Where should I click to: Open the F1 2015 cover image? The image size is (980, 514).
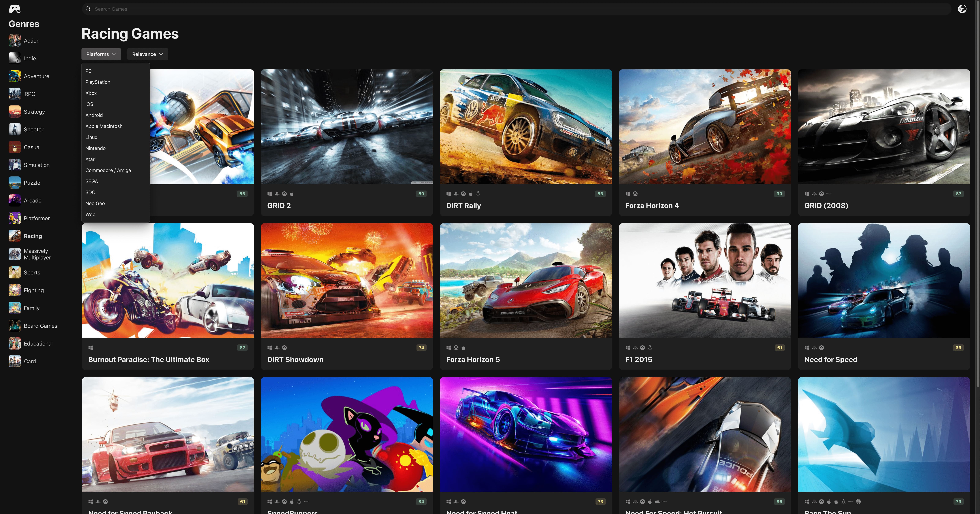[x=705, y=281]
